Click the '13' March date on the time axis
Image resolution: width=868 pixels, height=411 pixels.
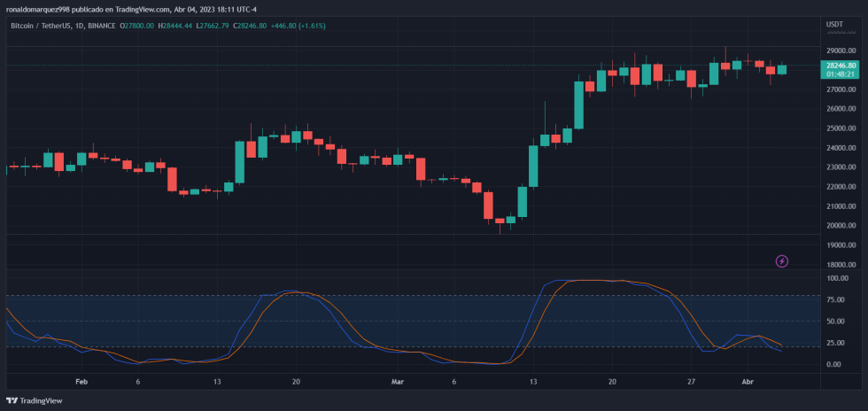[533, 382]
